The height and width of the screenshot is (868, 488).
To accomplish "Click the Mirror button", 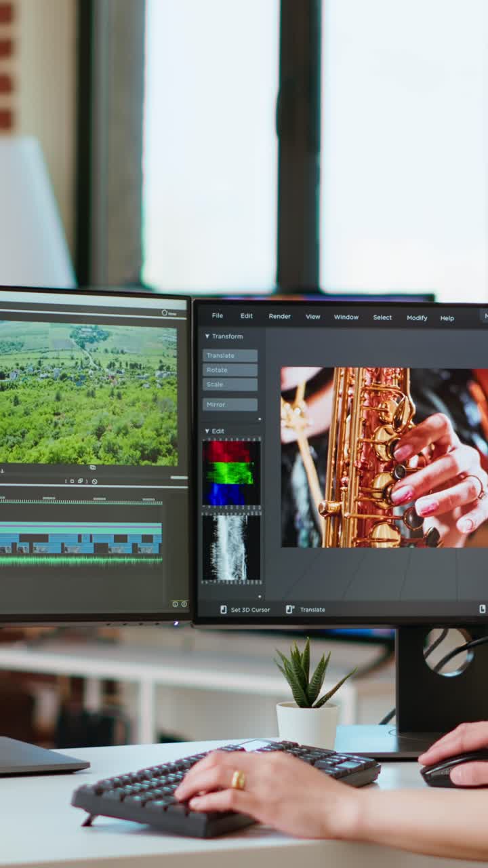I will coord(230,405).
